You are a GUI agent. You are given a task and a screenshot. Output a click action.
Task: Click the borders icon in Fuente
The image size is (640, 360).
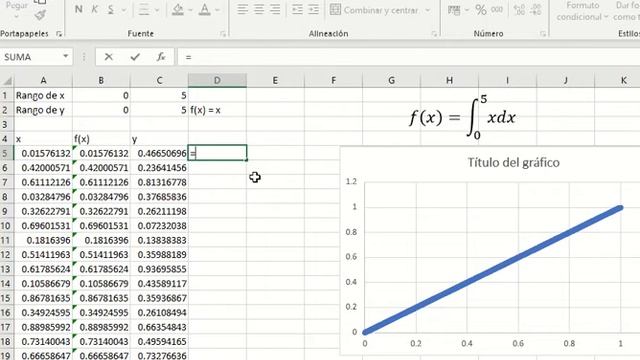pyautogui.click(x=144, y=9)
